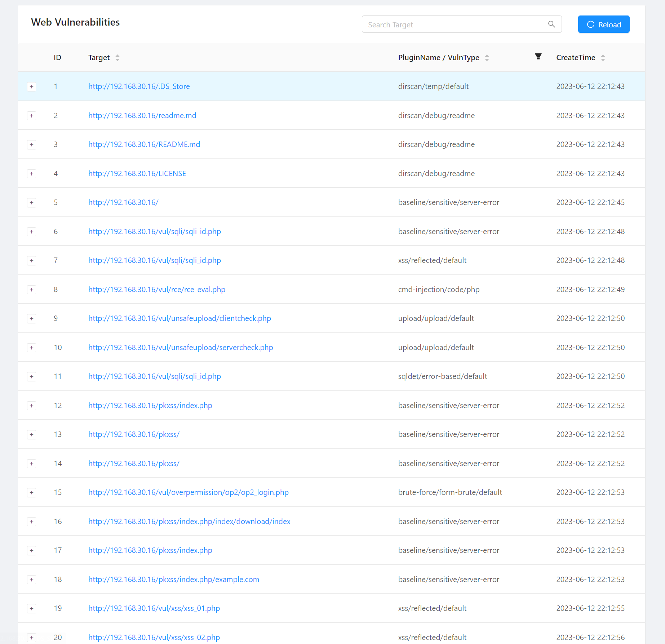This screenshot has height=644, width=665.
Task: Expand row 11 sqldet details
Action: point(32,376)
